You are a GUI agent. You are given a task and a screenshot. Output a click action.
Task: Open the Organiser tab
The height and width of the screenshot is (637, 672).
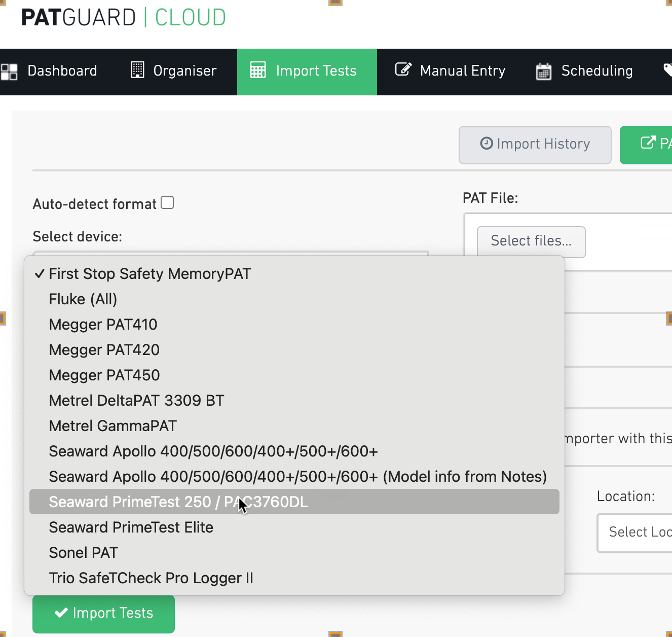(174, 72)
